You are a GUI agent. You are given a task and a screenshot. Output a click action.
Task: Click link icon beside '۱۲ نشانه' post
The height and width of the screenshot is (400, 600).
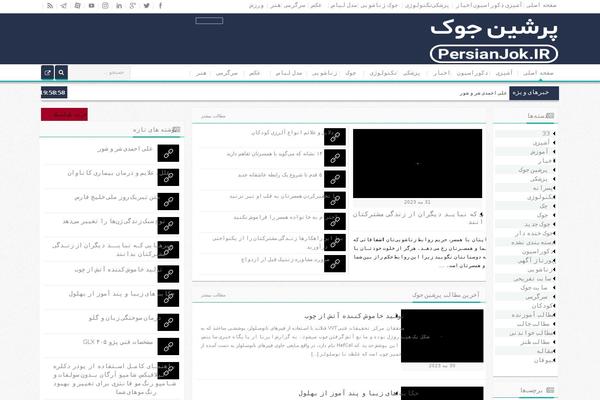pos(335,158)
